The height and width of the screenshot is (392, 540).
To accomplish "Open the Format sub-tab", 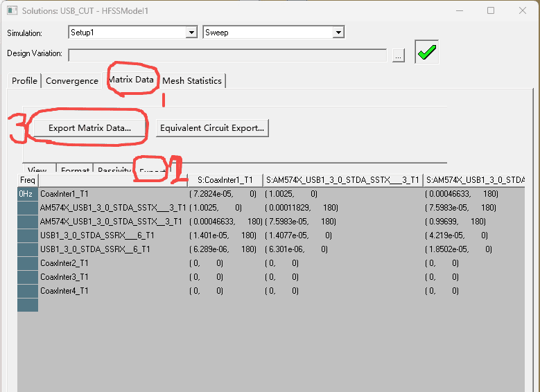I will pos(75,170).
